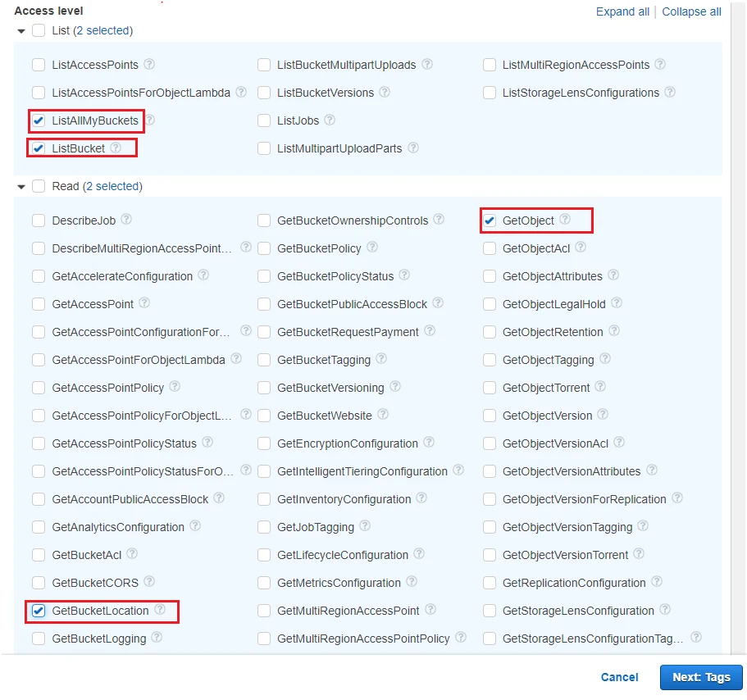Tick the GetObjectVersion checkbox

point(490,416)
